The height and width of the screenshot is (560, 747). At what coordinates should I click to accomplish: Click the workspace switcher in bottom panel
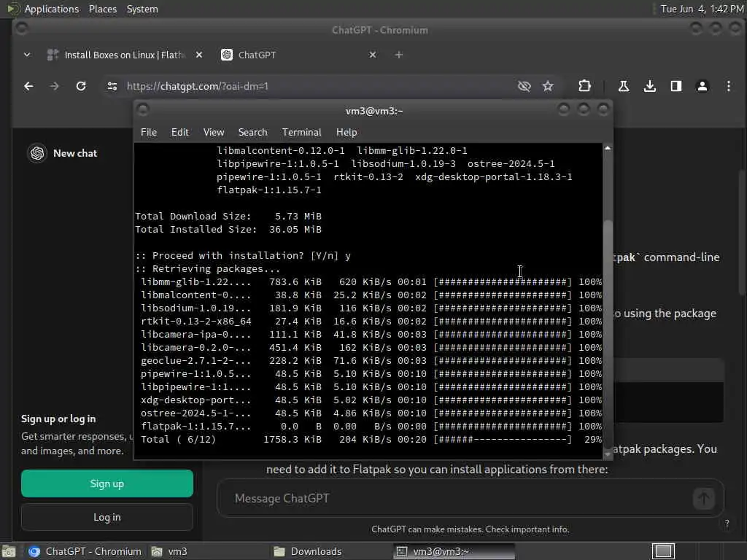tap(663, 551)
